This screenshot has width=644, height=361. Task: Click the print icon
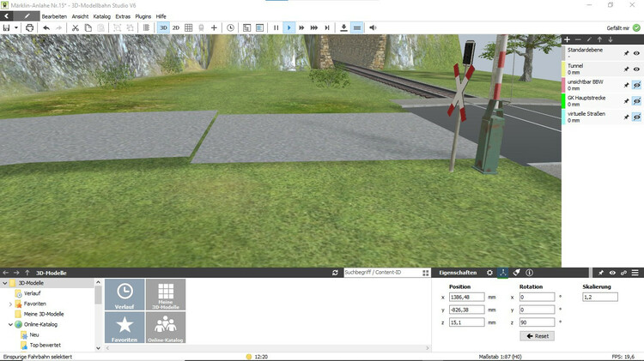pos(29,28)
